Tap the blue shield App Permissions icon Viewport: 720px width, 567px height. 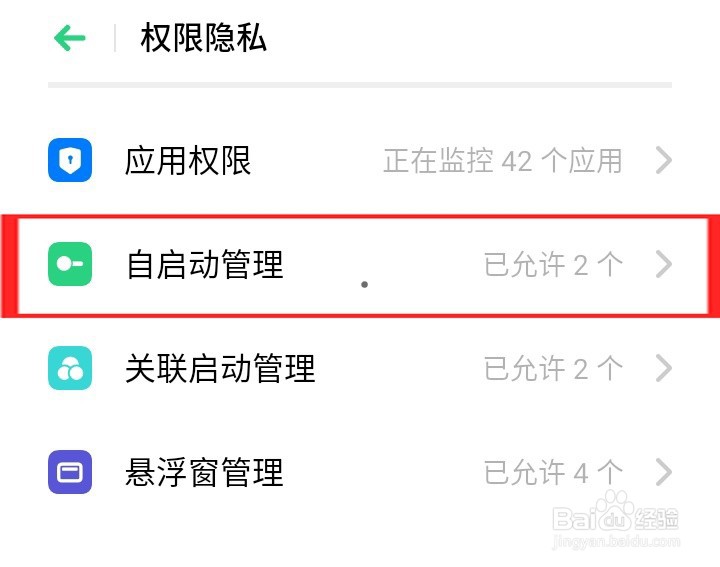(70, 160)
